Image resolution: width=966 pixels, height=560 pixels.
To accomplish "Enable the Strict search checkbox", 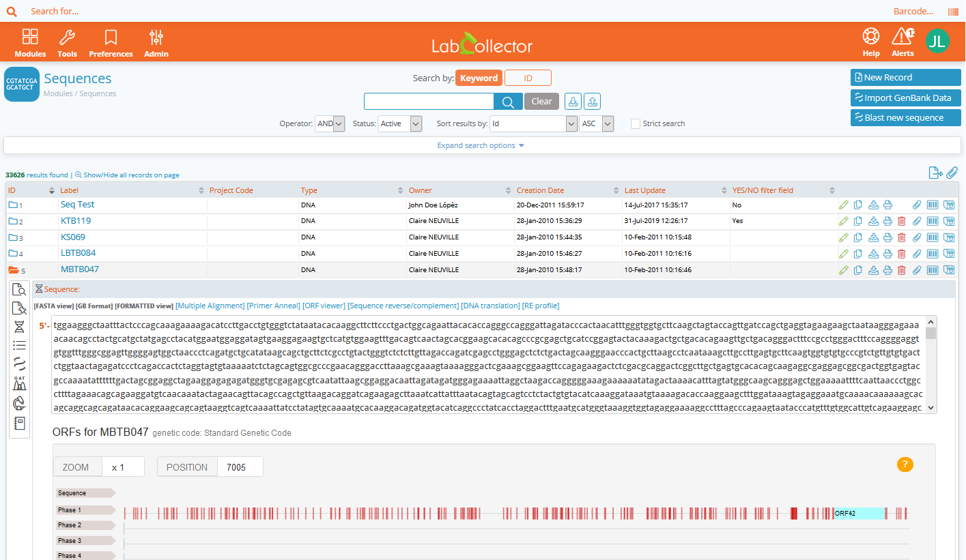I will 636,123.
